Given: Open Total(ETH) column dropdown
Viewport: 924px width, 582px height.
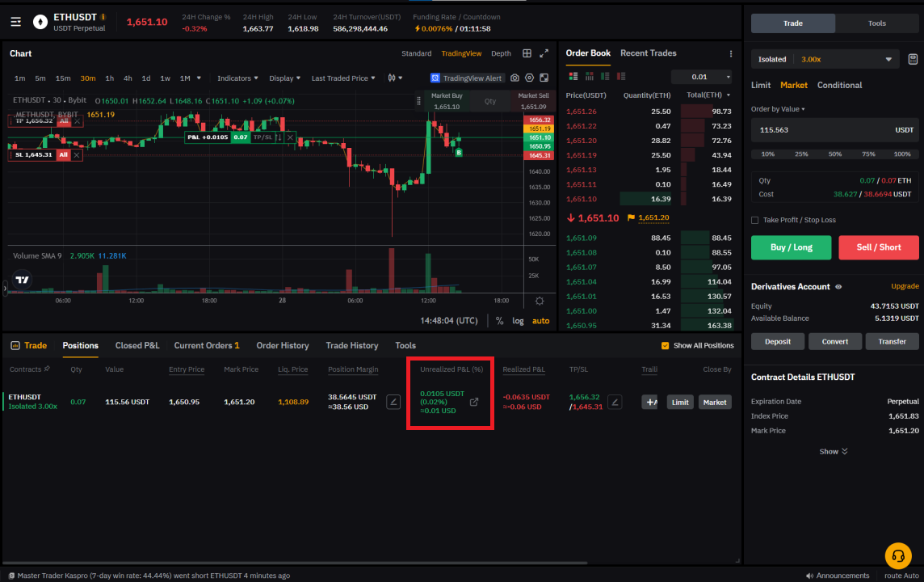Looking at the screenshot, I should click(x=708, y=95).
